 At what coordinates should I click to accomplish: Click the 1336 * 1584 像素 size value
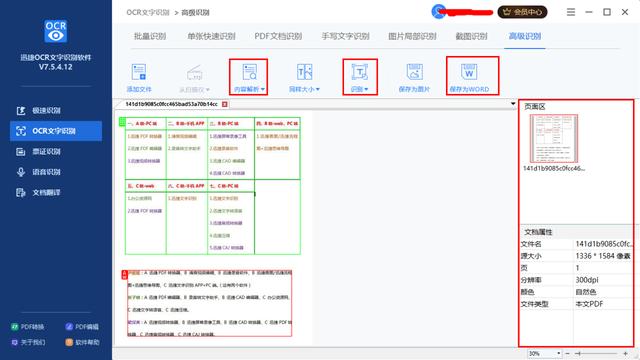[x=603, y=256]
